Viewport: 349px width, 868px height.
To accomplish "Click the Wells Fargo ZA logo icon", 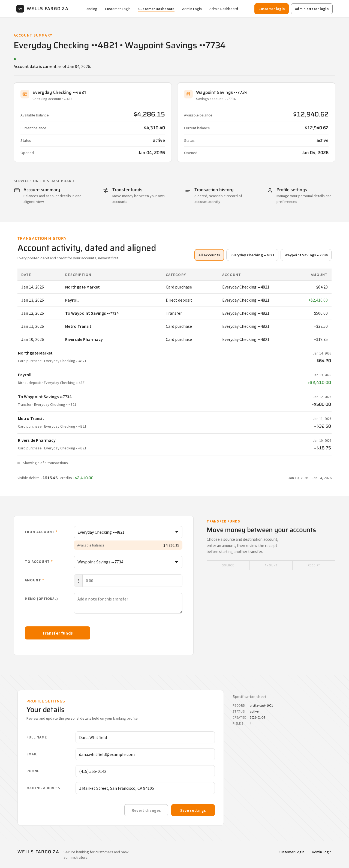I will (20, 9).
